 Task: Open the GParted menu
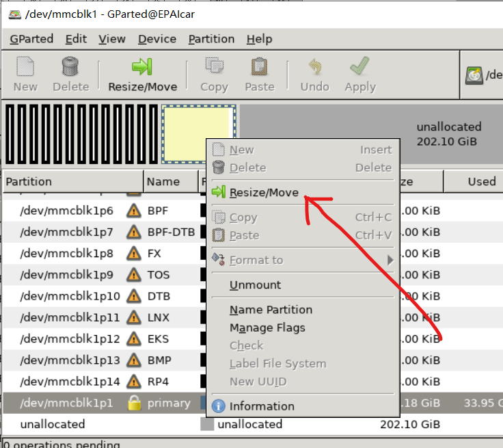[x=31, y=39]
